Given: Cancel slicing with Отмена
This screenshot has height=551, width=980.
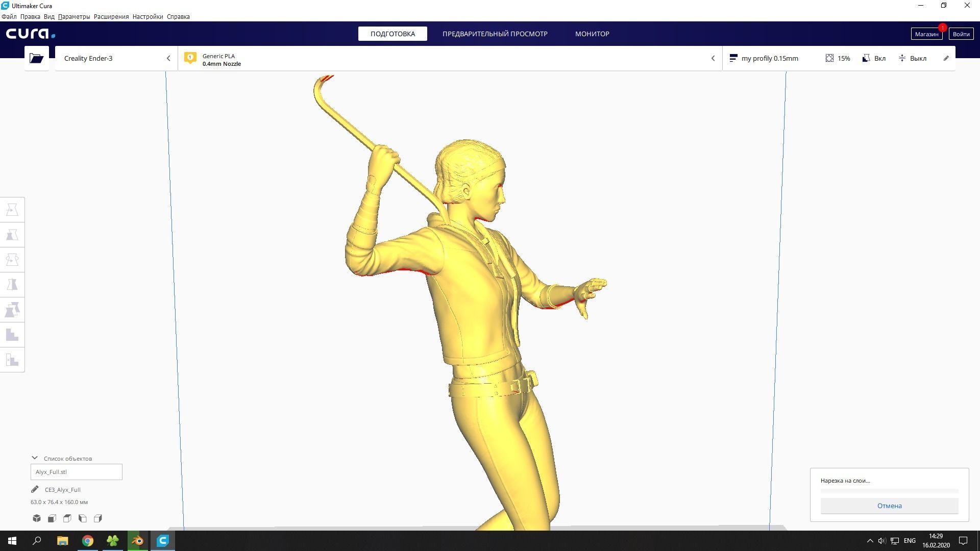Looking at the screenshot, I should pyautogui.click(x=889, y=506).
